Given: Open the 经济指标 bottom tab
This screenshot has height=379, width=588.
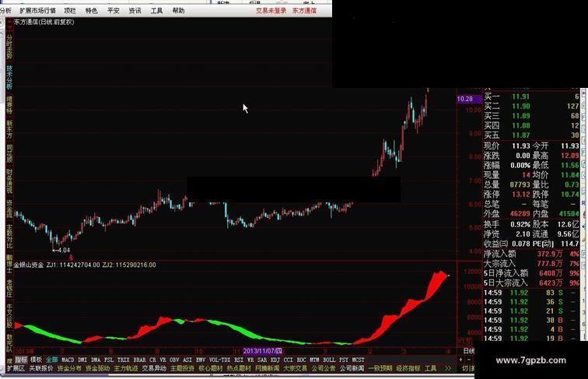Looking at the screenshot, I should pos(408,368).
